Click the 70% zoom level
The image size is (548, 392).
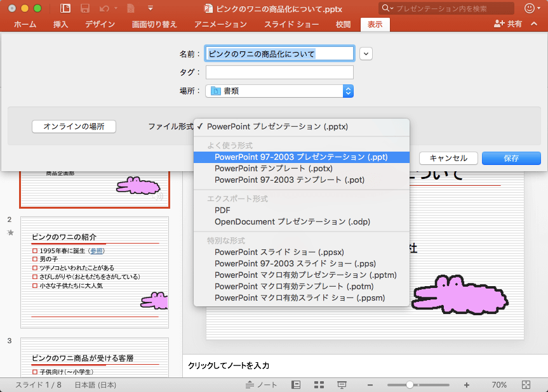pos(499,384)
